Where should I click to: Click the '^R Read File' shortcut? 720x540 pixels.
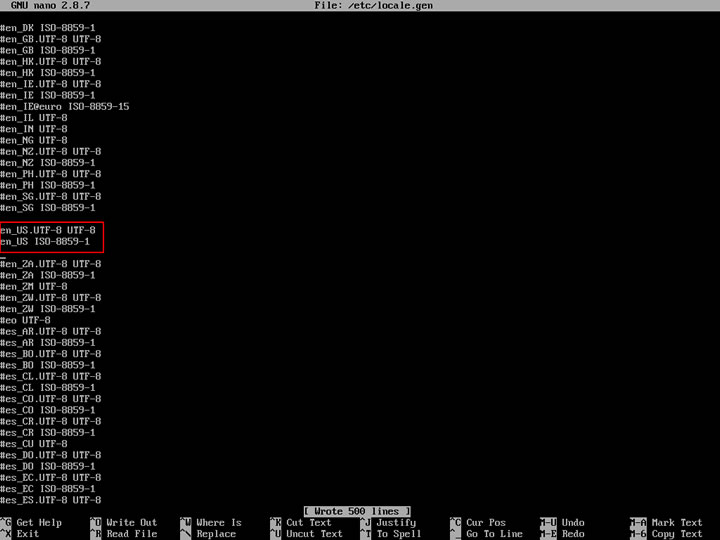pyautogui.click(x=124, y=534)
